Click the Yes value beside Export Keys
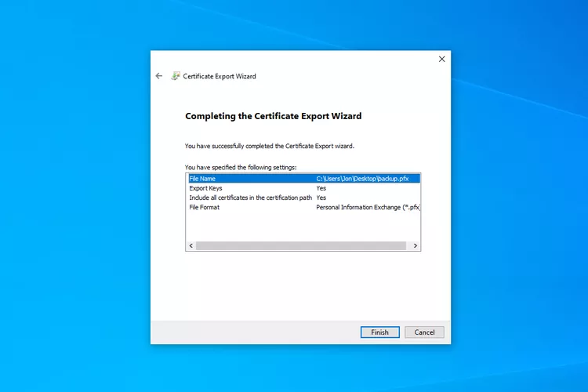The width and height of the screenshot is (588, 392). [321, 188]
